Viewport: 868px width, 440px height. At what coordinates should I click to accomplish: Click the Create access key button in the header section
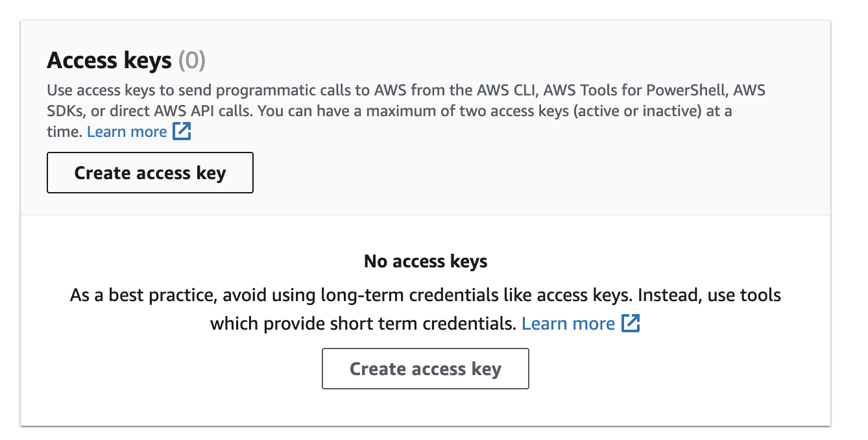pos(150,173)
